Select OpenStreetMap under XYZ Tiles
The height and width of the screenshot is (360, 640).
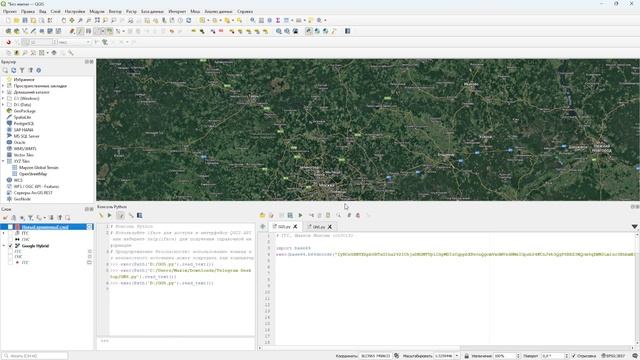[33, 174]
